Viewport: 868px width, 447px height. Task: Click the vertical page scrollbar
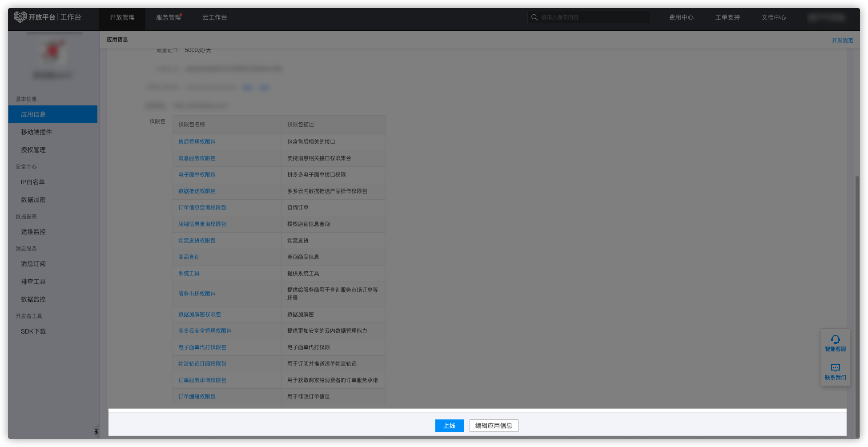click(857, 307)
